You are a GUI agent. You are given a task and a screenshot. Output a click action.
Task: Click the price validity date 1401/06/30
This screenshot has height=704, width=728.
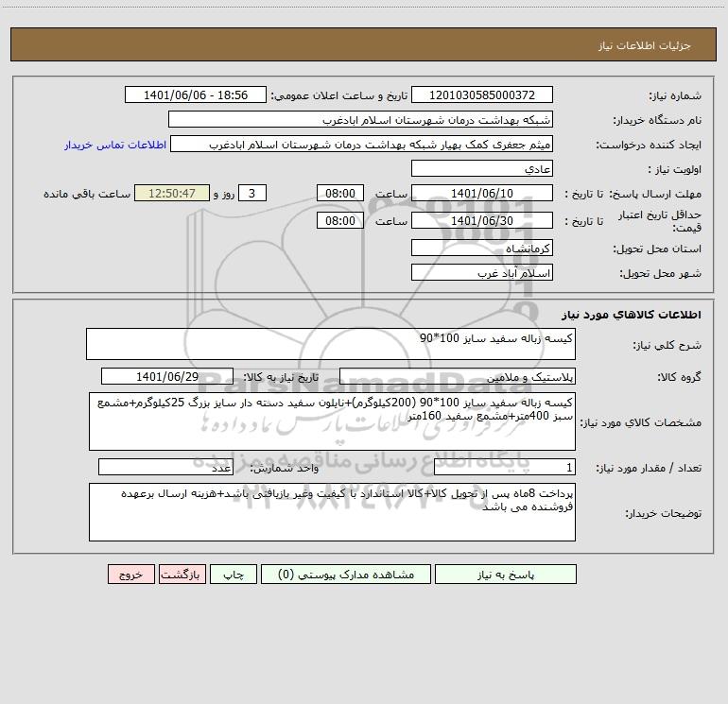pyautogui.click(x=482, y=220)
